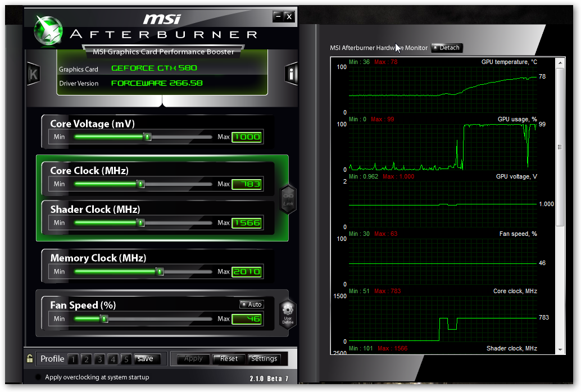
Task: Open the Kombustor K side button
Action: pos(33,74)
